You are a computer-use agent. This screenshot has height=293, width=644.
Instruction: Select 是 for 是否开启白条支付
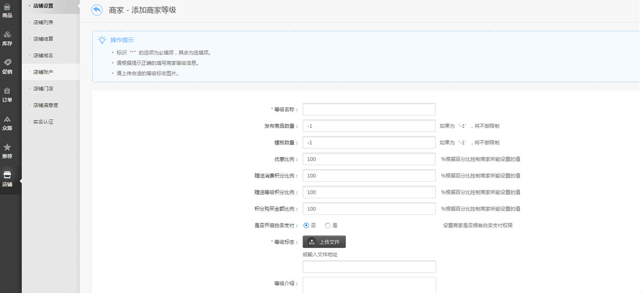tap(328, 225)
